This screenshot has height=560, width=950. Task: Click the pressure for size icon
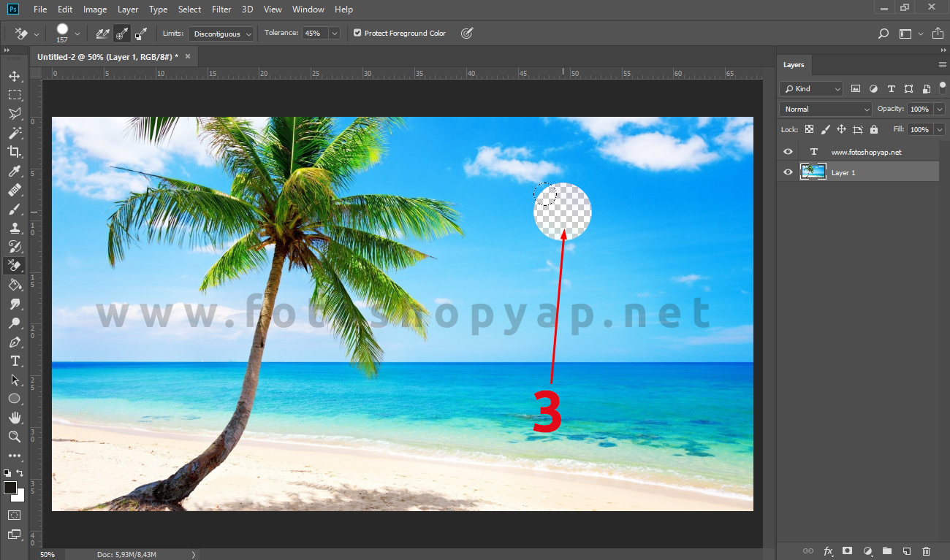coord(467,34)
